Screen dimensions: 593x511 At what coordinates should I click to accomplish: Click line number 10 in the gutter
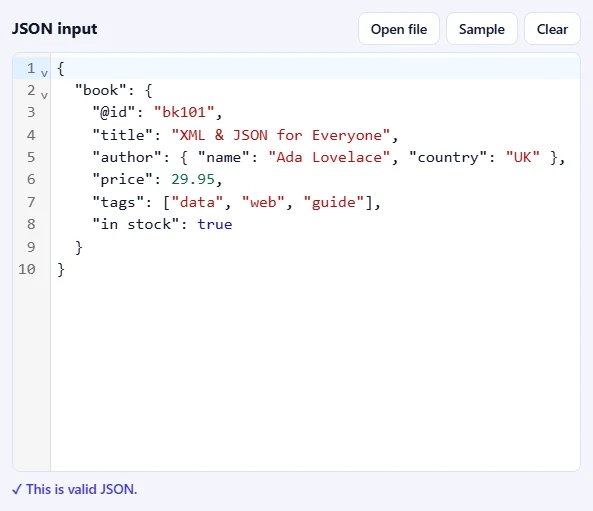pyautogui.click(x=27, y=269)
